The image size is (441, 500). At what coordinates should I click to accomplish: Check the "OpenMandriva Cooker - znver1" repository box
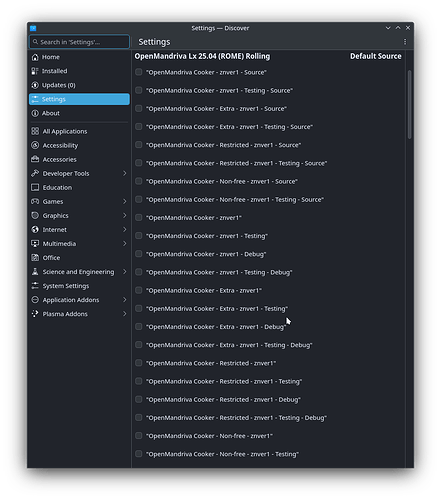[x=139, y=218]
